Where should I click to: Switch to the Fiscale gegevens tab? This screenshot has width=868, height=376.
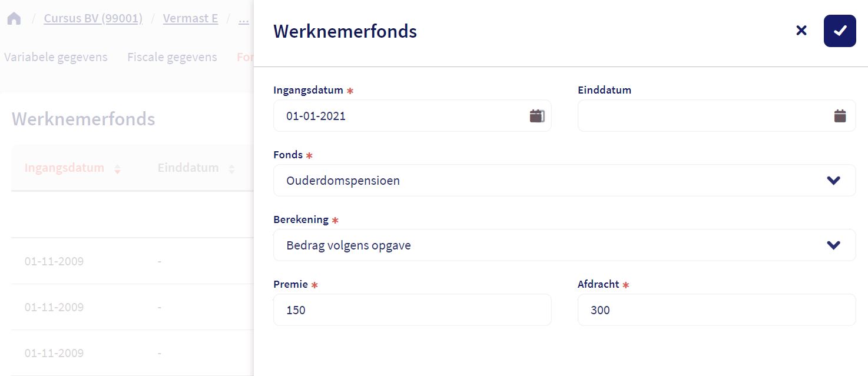[172, 57]
